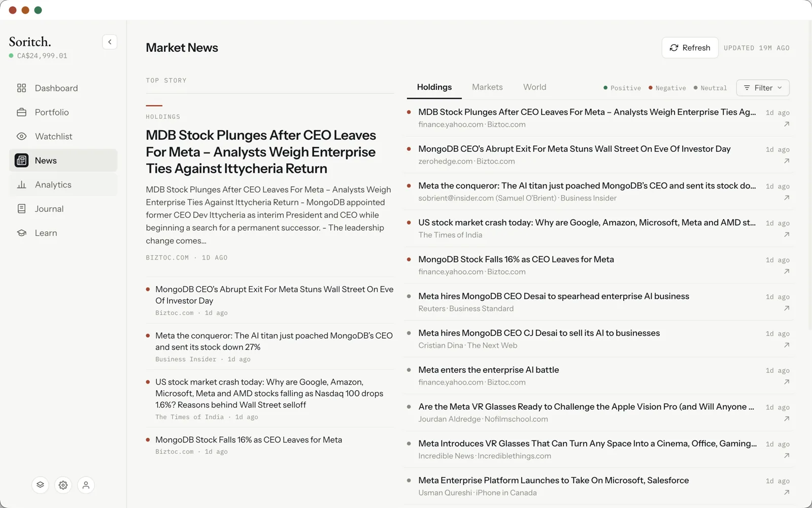The image size is (812, 508).
Task: Click the CA$24,999.01 account balance
Action: coord(42,56)
